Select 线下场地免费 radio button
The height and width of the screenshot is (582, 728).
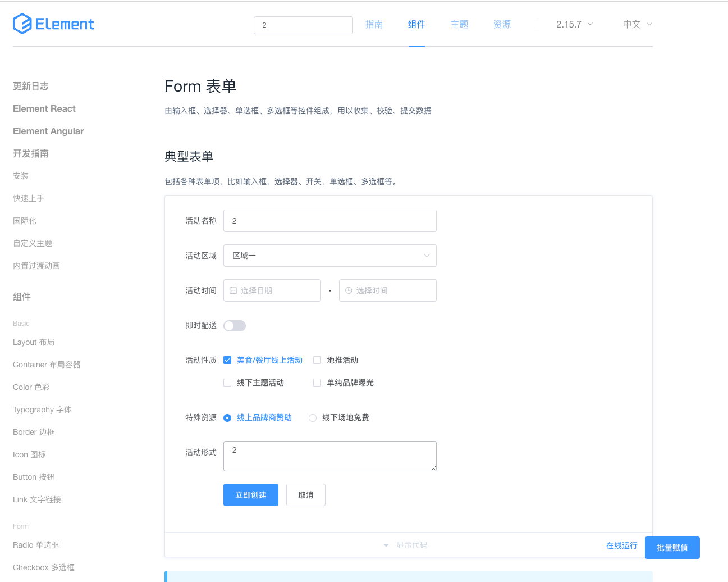[x=313, y=417]
